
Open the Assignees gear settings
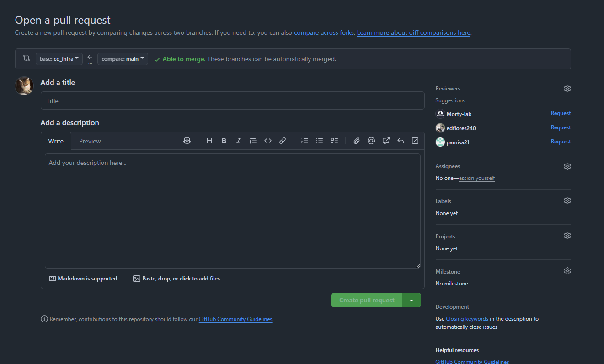point(567,166)
